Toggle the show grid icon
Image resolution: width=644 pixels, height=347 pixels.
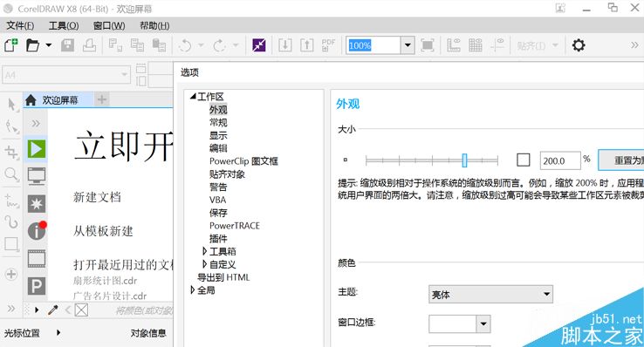click(x=476, y=45)
